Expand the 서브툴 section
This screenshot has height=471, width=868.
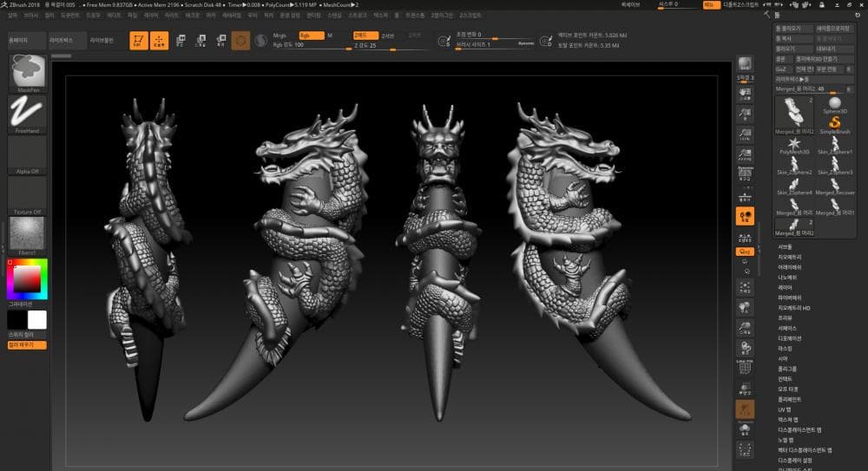pyautogui.click(x=785, y=247)
